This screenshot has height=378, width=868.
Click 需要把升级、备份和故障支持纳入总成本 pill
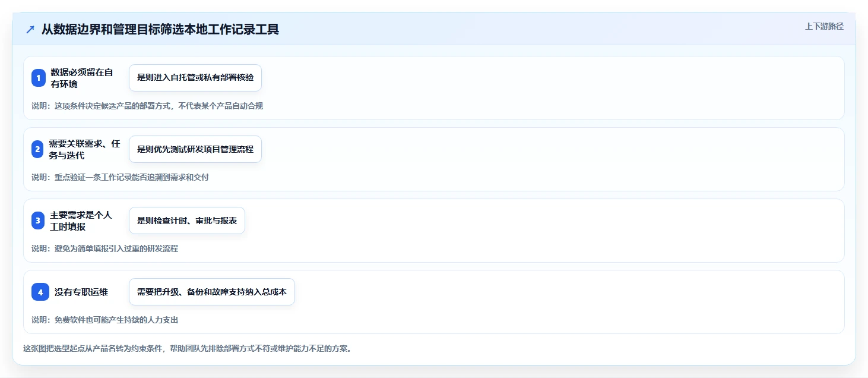point(212,292)
